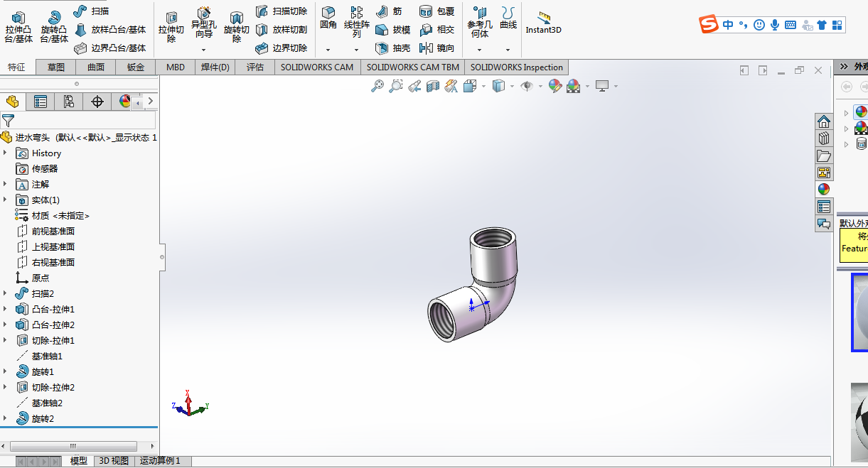Click Zoom to Fit in view toolbar
The image size is (868, 468).
[377, 86]
